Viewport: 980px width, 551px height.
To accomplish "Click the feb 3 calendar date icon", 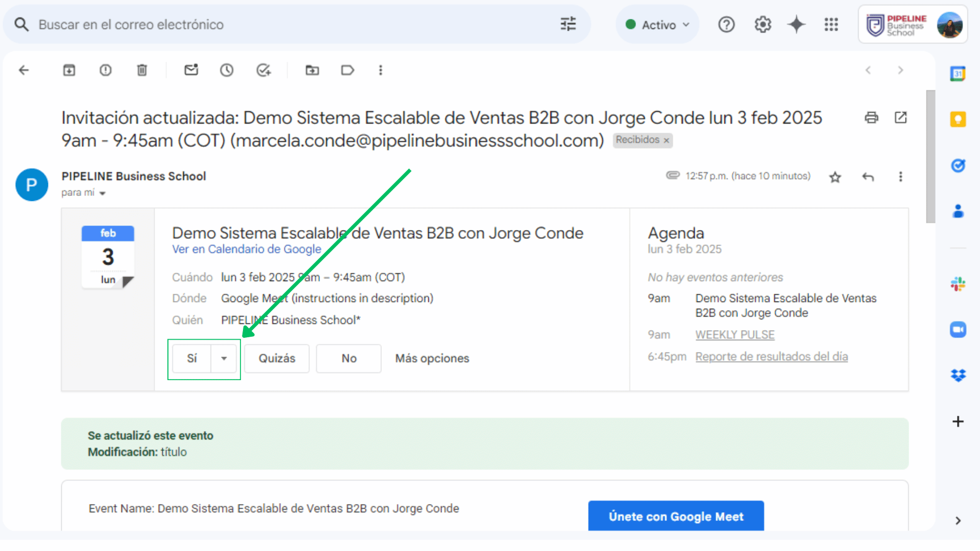I will tap(108, 257).
